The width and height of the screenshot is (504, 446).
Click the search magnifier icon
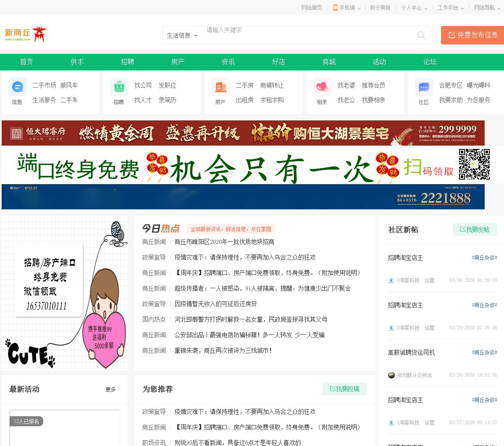pos(421,35)
